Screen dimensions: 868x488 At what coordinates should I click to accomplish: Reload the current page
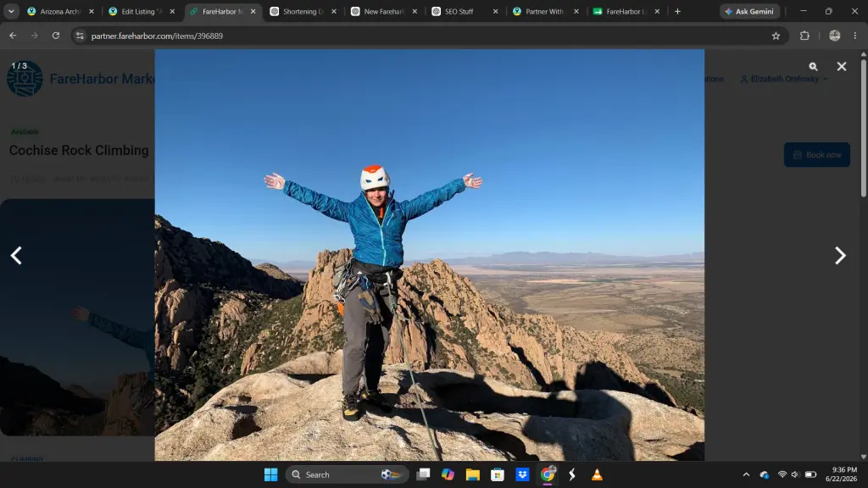click(x=56, y=36)
